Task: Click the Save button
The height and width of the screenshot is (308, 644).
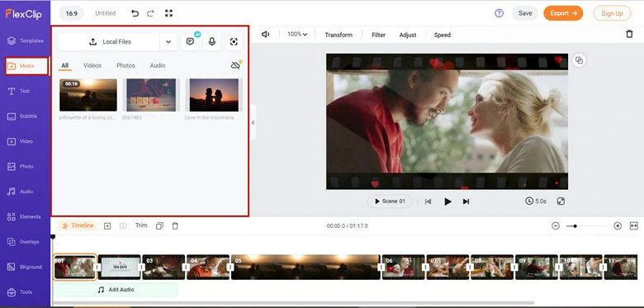Action: click(x=525, y=13)
